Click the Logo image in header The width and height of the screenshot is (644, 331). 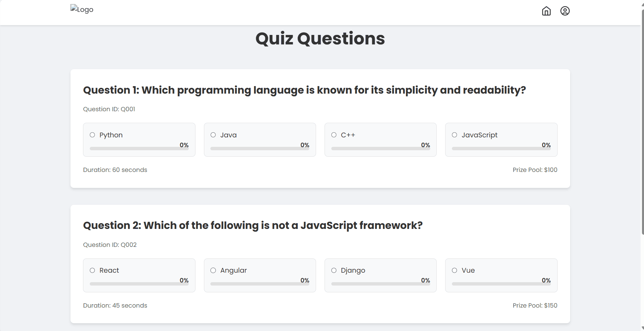pos(82,9)
